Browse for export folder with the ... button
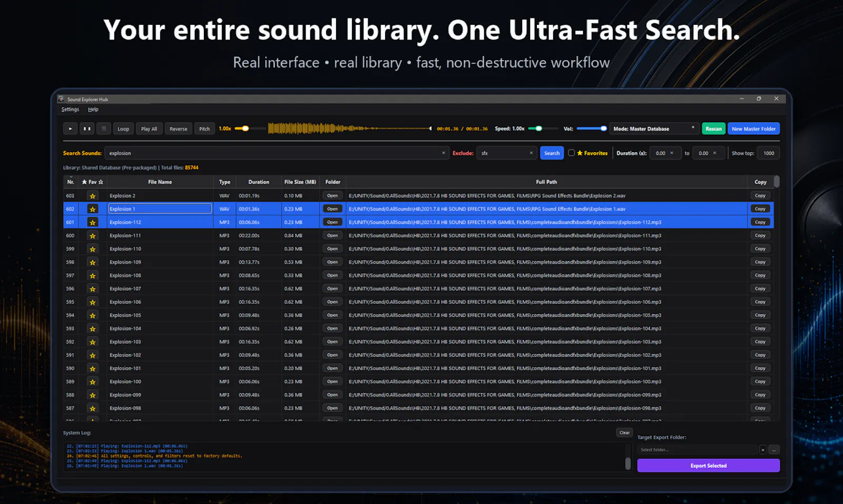 [x=774, y=450]
